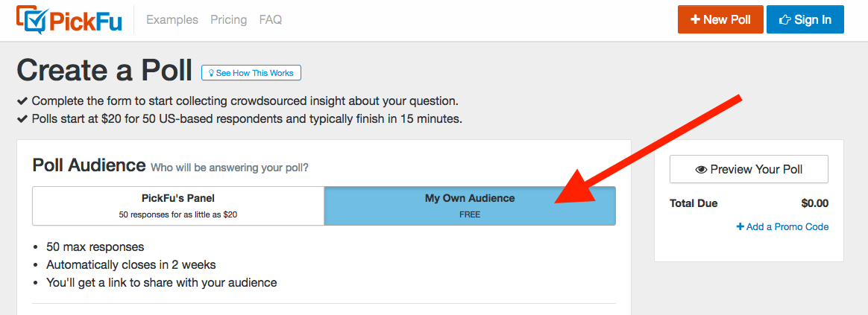Select PickFu's Panel as poll audience

pos(178,206)
